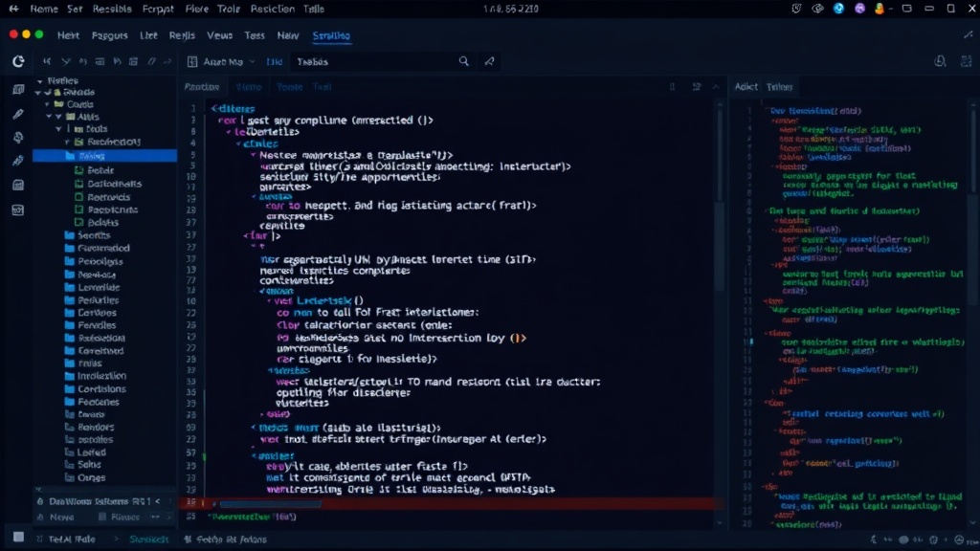Image resolution: width=980 pixels, height=551 pixels.
Task: Open the chart panel icon in the left sidebar
Action: click(x=18, y=185)
